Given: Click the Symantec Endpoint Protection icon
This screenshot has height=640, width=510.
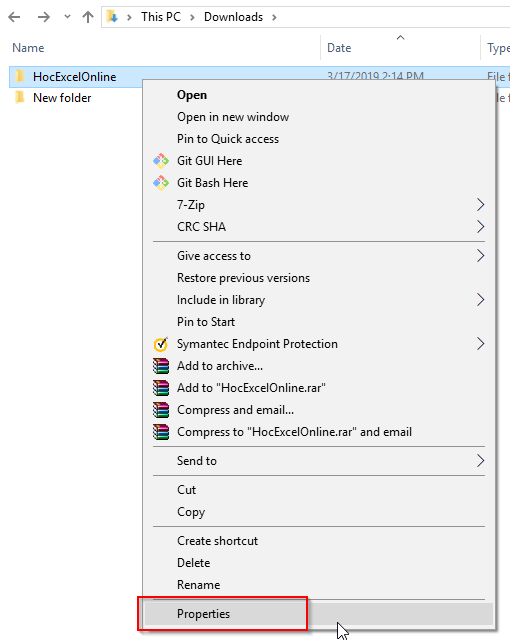Looking at the screenshot, I should pos(161,344).
